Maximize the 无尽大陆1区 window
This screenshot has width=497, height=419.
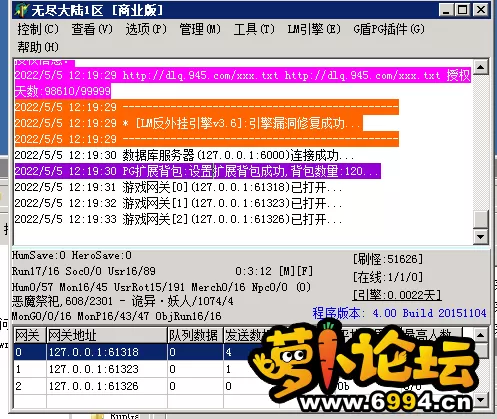point(462,10)
